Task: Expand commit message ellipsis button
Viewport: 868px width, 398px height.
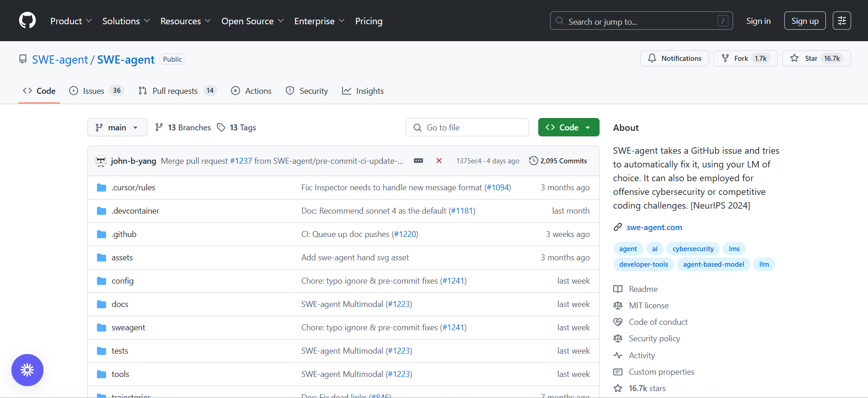Action: [x=418, y=161]
